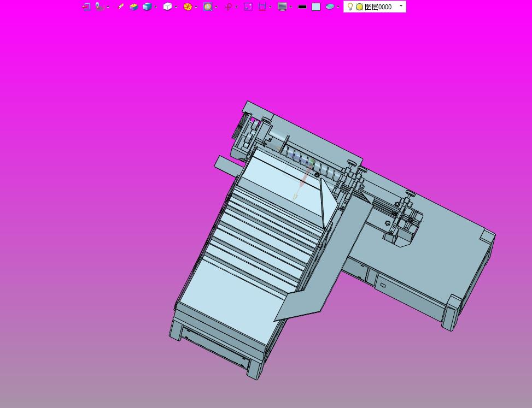Image resolution: width=532 pixels, height=408 pixels.
Task: Toggle the light bulb layer visibility
Action: [350, 7]
